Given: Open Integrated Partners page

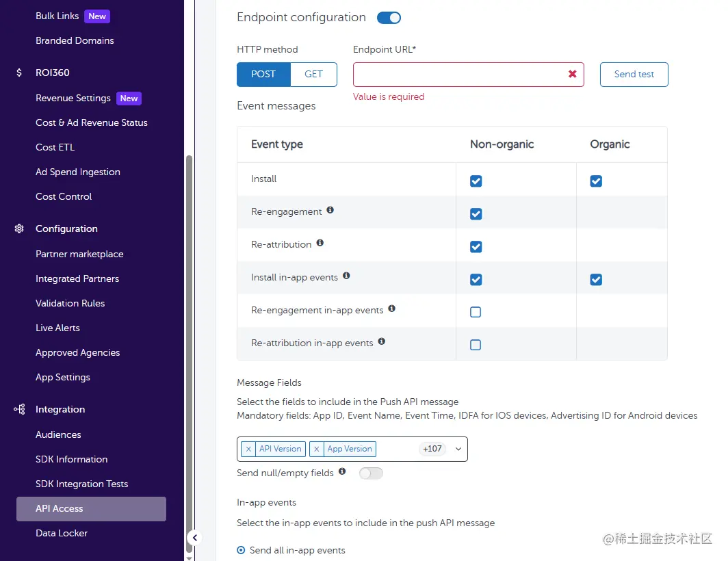Looking at the screenshot, I should 77,278.
